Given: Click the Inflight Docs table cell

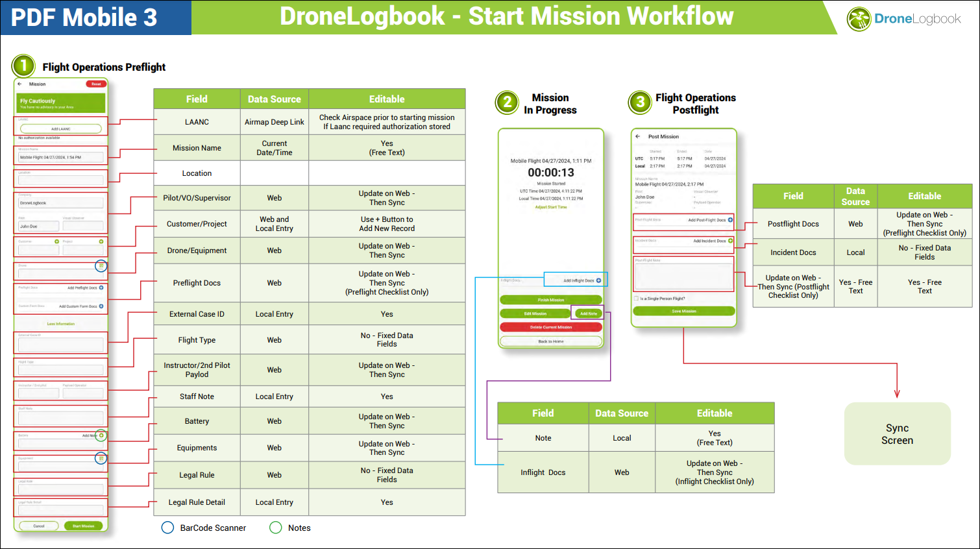Looking at the screenshot, I should [543, 472].
